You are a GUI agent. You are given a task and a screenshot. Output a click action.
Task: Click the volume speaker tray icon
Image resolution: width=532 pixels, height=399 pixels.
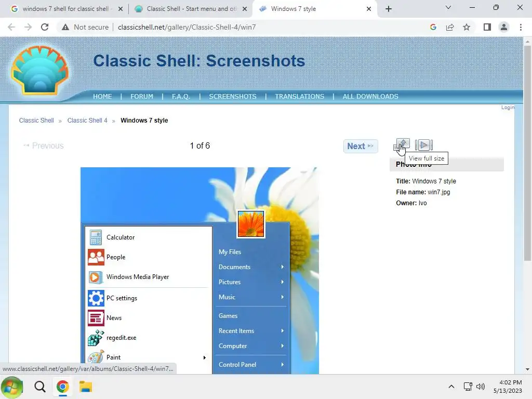tap(481, 387)
